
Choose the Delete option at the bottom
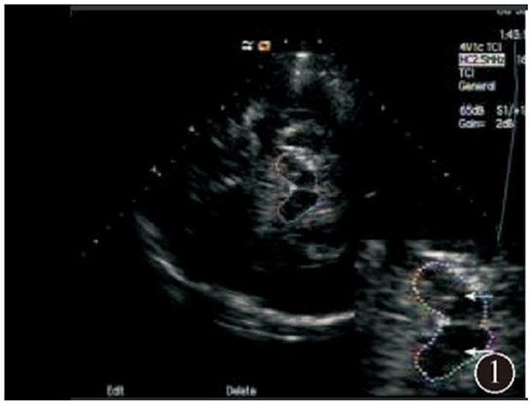pyautogui.click(x=242, y=390)
